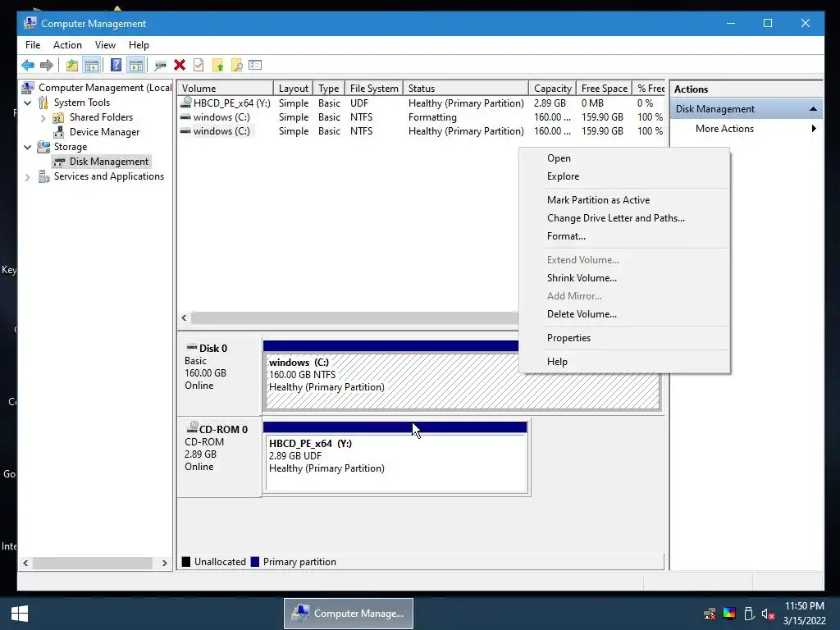Open the Help menu in menu bar
The height and width of the screenshot is (630, 840).
tap(139, 45)
